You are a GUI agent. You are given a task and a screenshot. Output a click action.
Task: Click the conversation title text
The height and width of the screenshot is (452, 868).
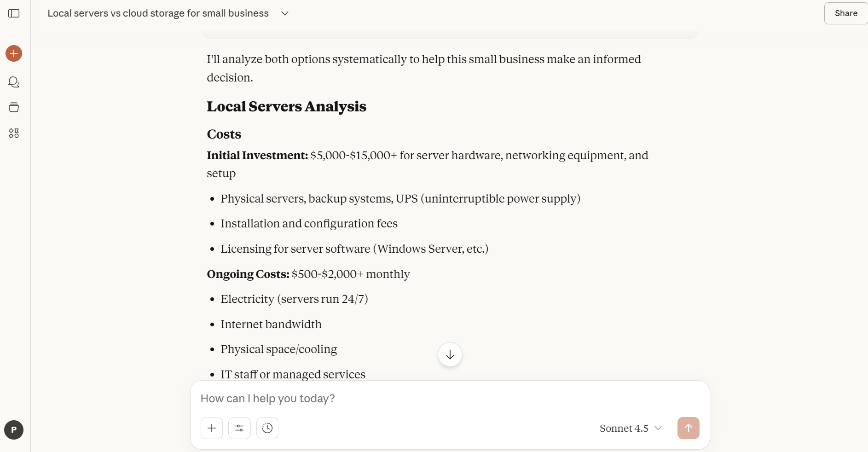(x=158, y=13)
